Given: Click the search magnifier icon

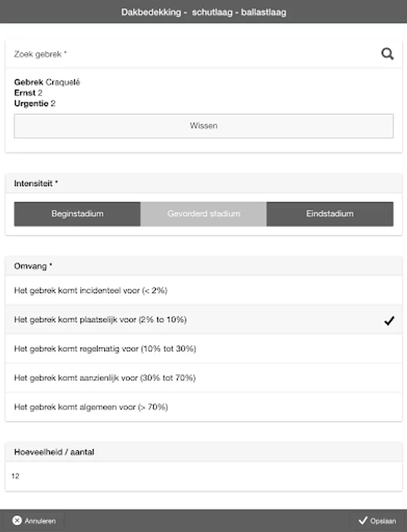Looking at the screenshot, I should pyautogui.click(x=387, y=54).
